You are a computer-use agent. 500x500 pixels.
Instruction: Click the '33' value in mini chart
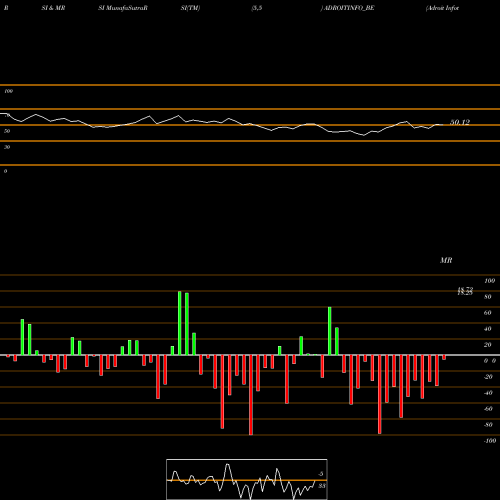coord(321,486)
